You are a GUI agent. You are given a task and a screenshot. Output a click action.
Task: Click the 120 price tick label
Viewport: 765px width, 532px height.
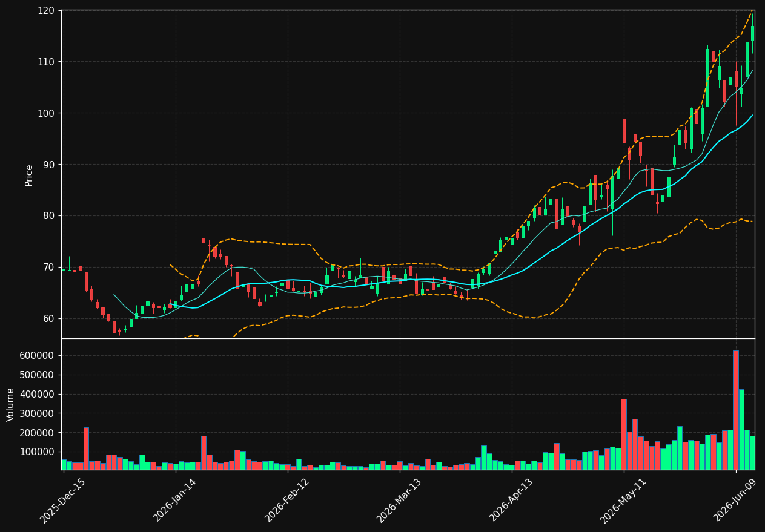click(46, 11)
